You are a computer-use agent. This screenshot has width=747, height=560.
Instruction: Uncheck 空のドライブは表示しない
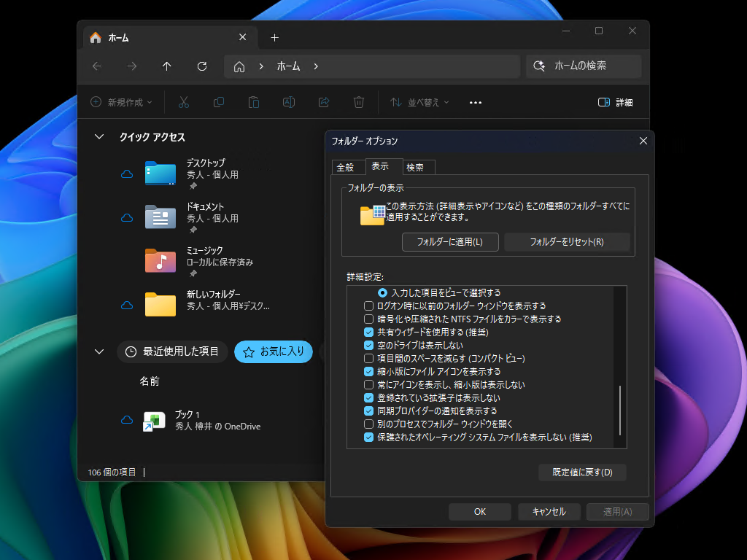coord(368,345)
